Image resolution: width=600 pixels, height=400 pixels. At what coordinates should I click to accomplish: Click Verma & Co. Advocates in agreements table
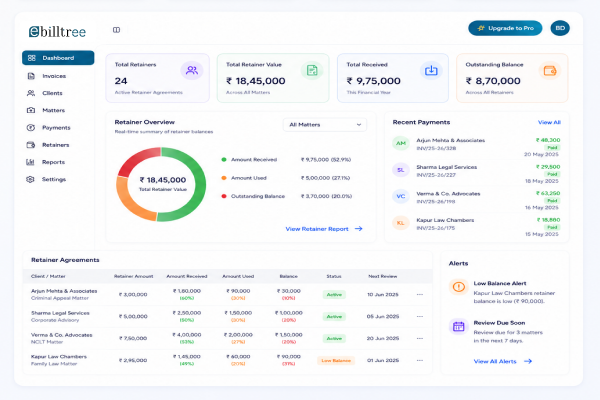(62, 335)
